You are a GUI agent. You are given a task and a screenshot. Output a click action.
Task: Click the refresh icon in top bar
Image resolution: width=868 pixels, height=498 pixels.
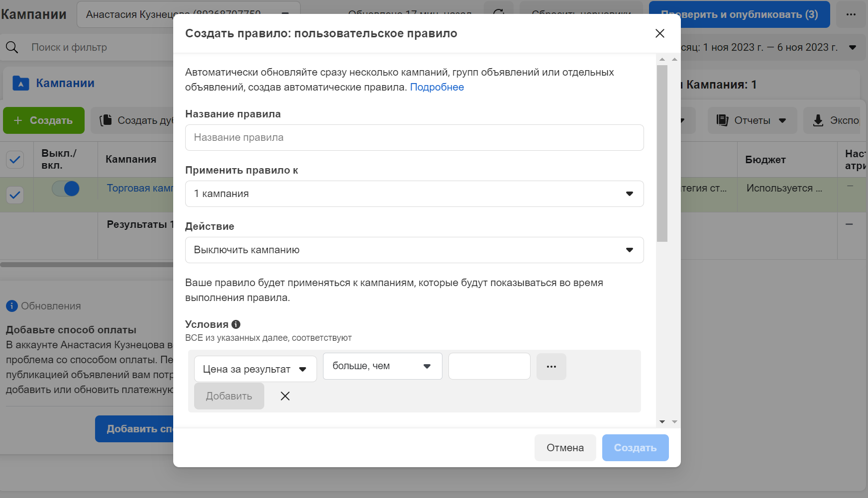[x=499, y=13]
